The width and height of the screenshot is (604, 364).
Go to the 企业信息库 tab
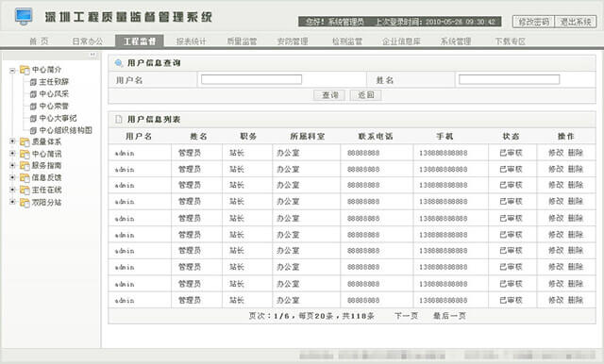point(401,41)
